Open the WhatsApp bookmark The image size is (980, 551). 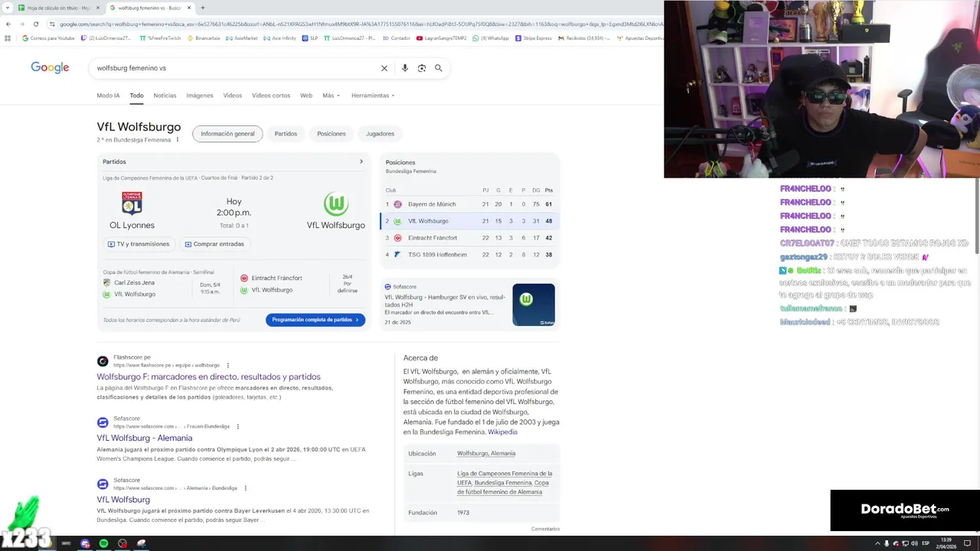pyautogui.click(x=491, y=37)
